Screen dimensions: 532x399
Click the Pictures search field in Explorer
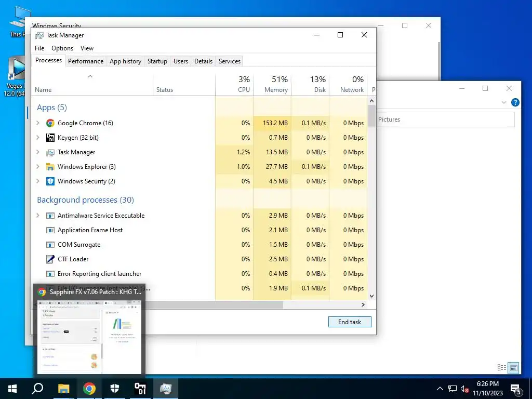tap(445, 119)
